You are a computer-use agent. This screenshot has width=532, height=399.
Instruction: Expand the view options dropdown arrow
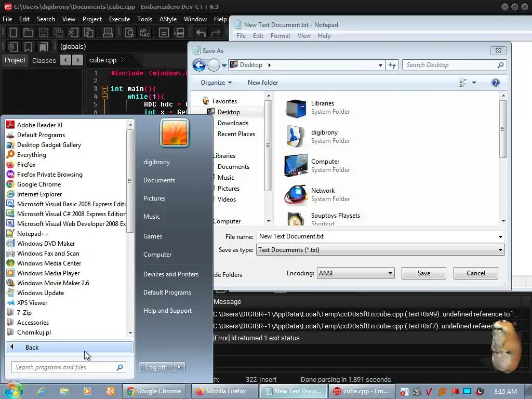coord(474,83)
